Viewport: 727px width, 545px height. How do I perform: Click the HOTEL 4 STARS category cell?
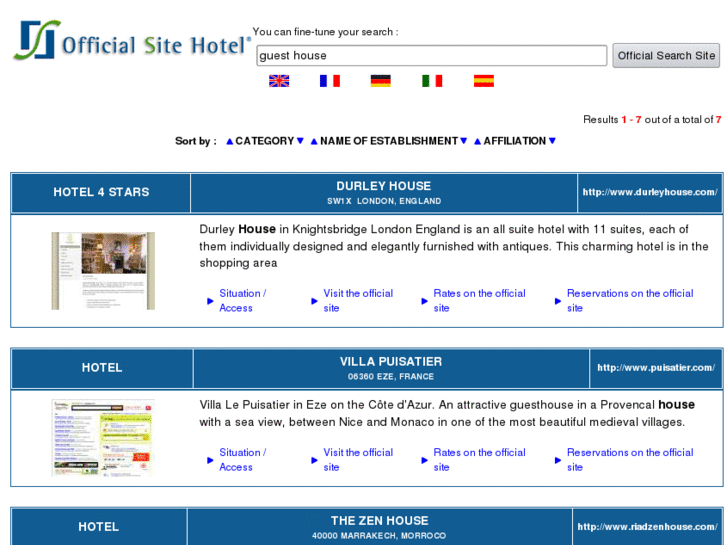[x=101, y=192]
